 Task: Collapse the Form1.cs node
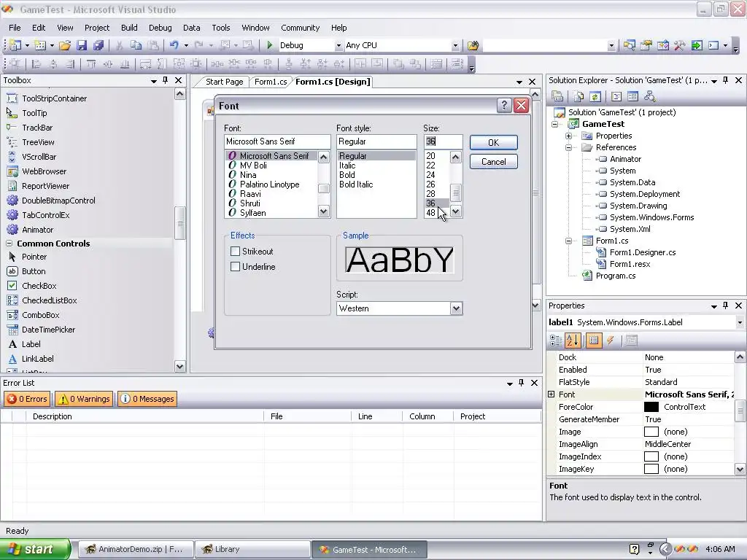click(x=568, y=241)
